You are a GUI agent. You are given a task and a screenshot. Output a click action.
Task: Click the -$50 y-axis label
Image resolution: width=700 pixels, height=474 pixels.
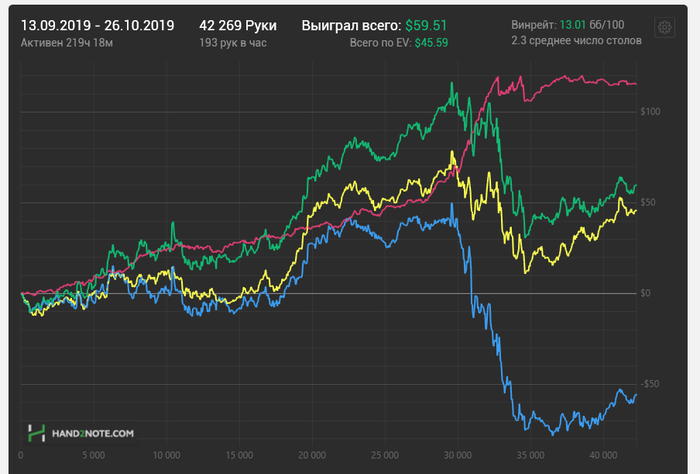tap(650, 384)
